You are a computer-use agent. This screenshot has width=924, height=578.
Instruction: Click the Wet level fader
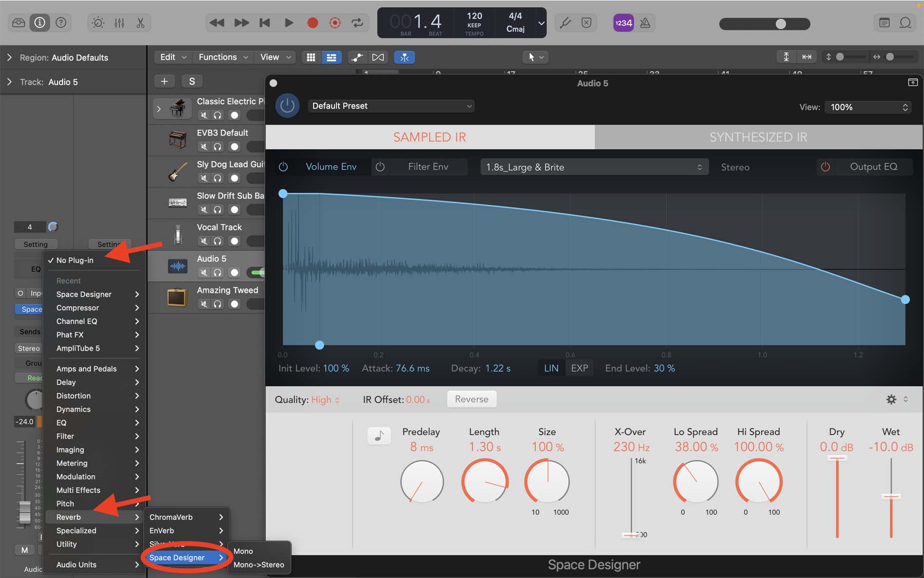(891, 496)
